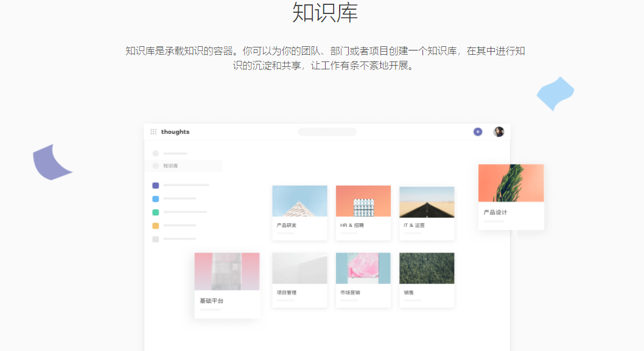Open the HR & 招聘 knowledge base card
Viewport: 644px width, 351px height.
[x=363, y=213]
